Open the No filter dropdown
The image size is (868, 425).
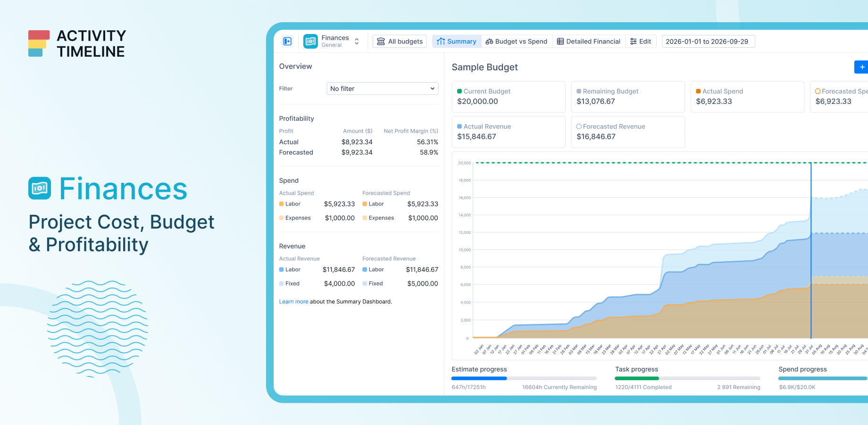[382, 89]
